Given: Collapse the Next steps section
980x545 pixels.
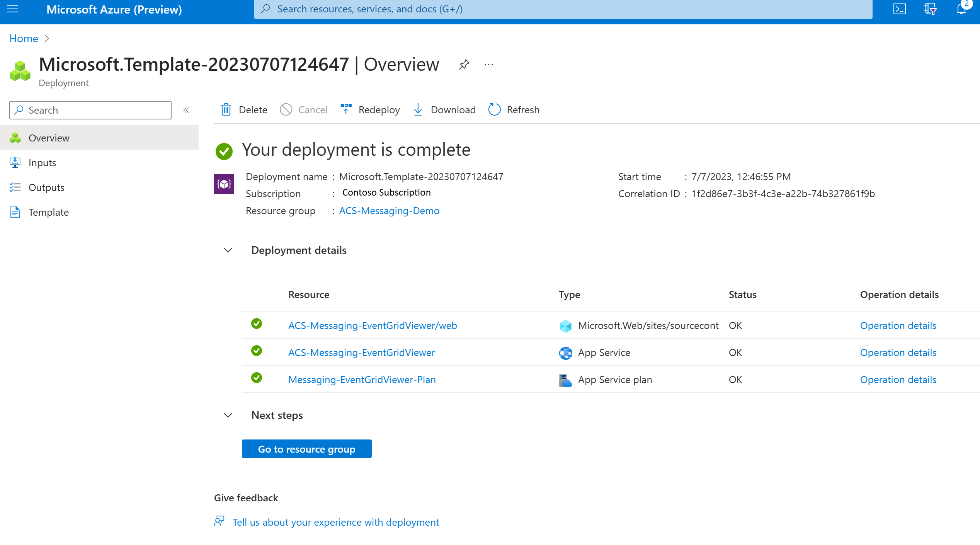Looking at the screenshot, I should tap(228, 415).
